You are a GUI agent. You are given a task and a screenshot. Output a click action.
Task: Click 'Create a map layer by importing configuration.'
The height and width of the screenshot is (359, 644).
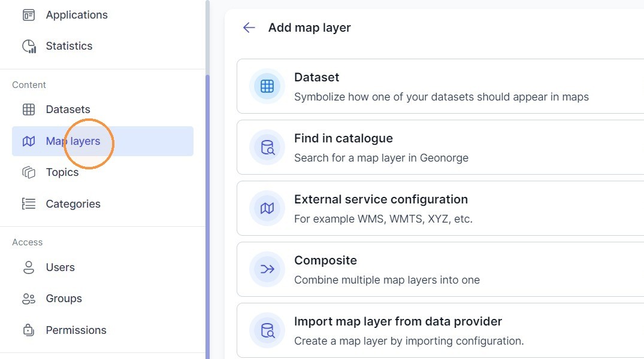409,341
